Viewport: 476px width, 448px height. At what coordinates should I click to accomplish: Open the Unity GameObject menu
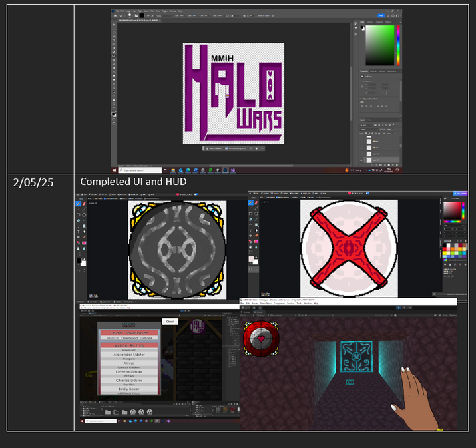pos(266,304)
